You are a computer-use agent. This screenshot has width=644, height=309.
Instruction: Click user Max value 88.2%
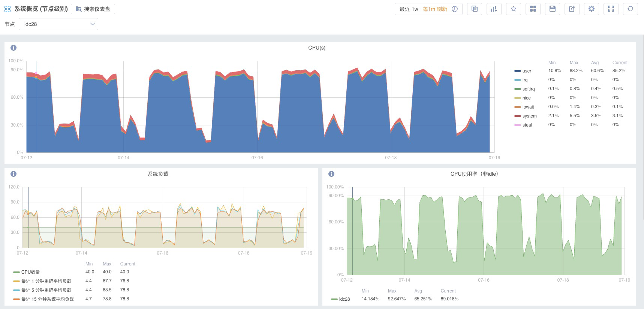[x=576, y=71]
